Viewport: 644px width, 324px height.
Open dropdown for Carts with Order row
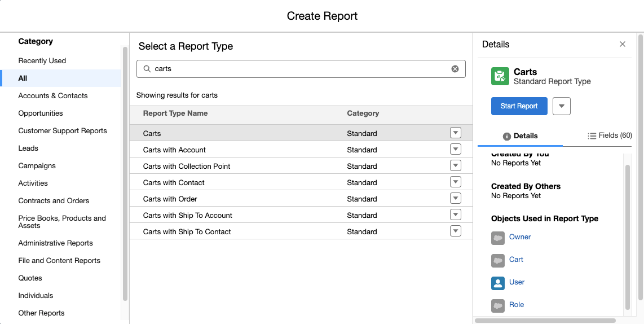coord(456,199)
